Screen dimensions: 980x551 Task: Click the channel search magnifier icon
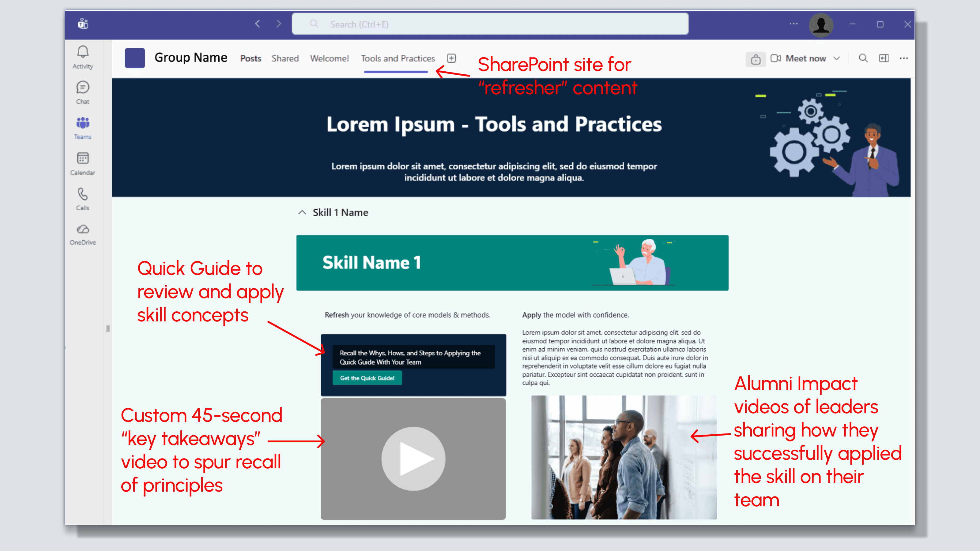pos(863,58)
